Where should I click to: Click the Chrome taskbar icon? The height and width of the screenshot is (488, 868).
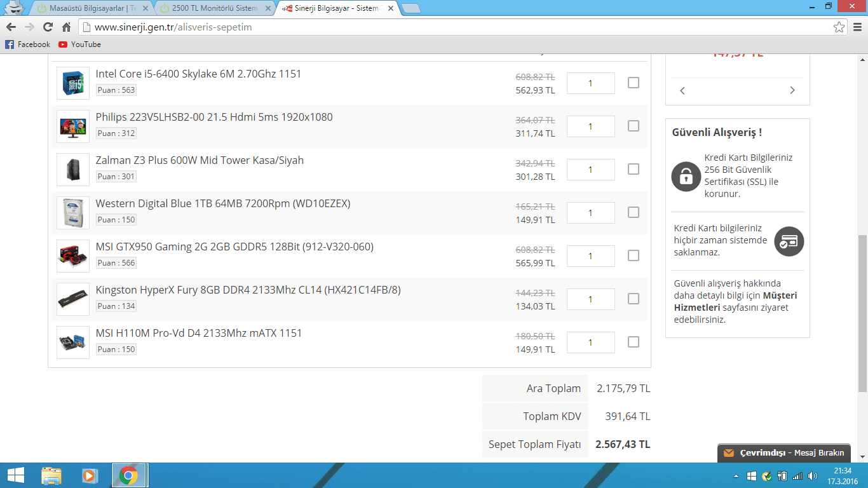[x=129, y=475]
